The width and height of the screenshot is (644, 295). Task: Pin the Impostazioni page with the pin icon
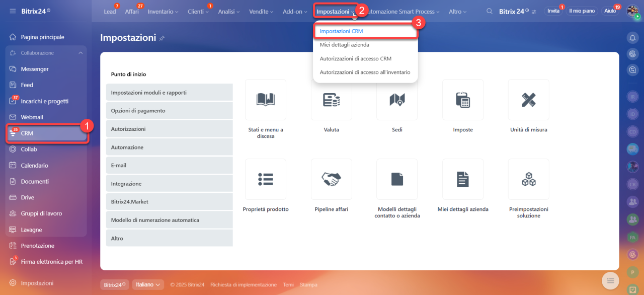tap(162, 38)
